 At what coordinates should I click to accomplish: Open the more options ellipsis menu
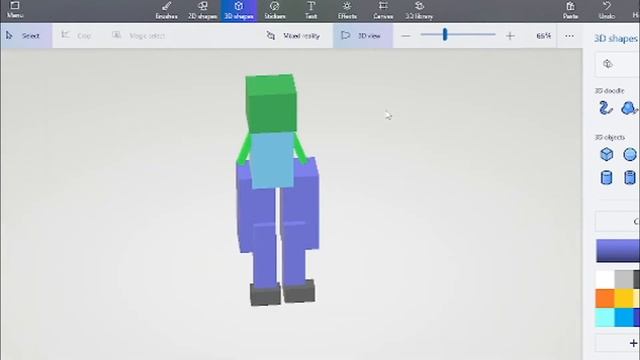coord(569,36)
